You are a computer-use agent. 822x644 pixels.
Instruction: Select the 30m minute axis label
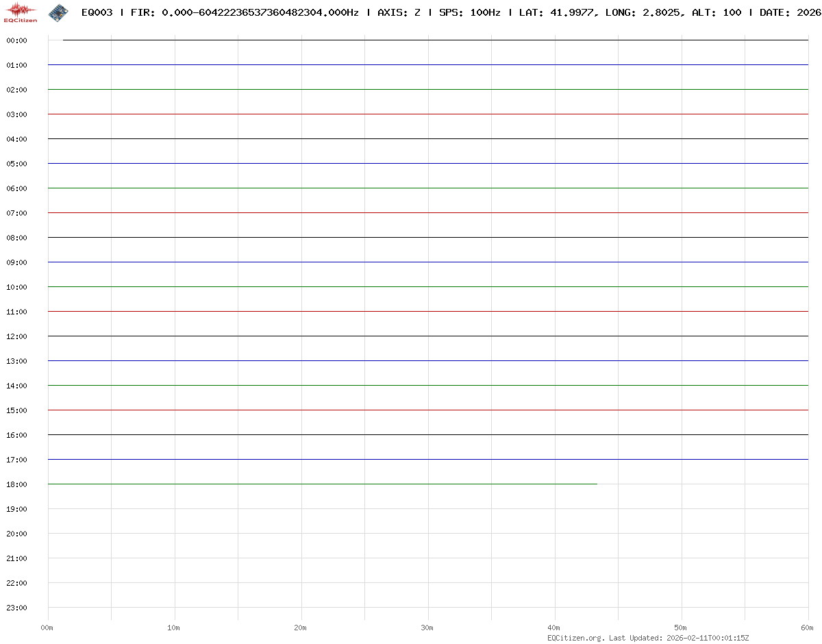(x=427, y=628)
